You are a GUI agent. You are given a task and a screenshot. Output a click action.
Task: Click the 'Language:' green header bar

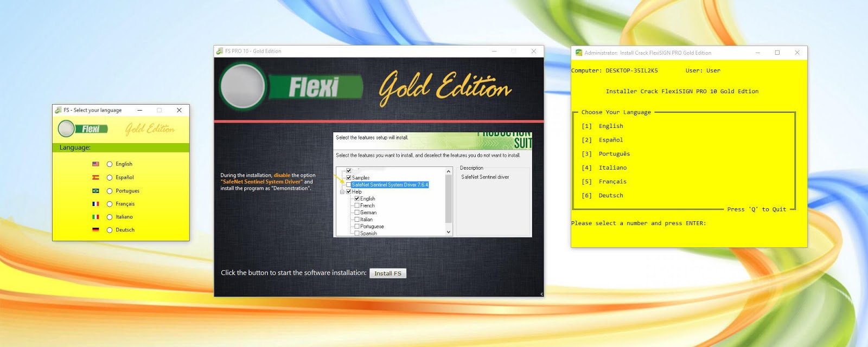click(x=121, y=147)
